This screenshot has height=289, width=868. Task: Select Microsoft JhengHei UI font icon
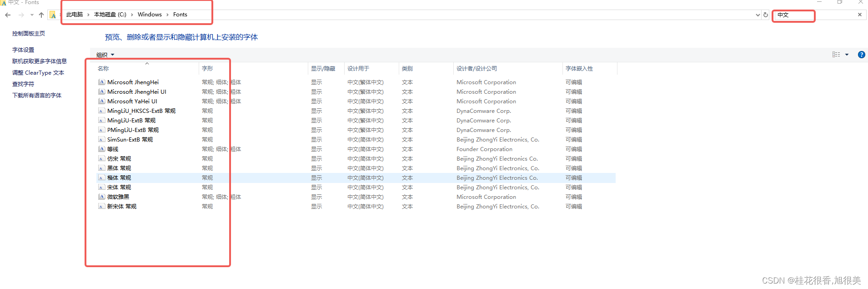coord(102,92)
